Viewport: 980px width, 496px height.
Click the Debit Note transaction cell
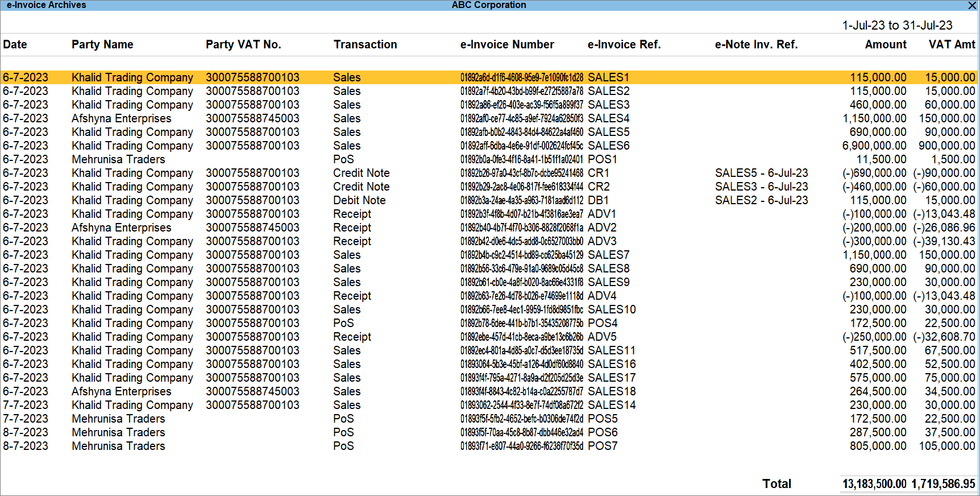[359, 200]
